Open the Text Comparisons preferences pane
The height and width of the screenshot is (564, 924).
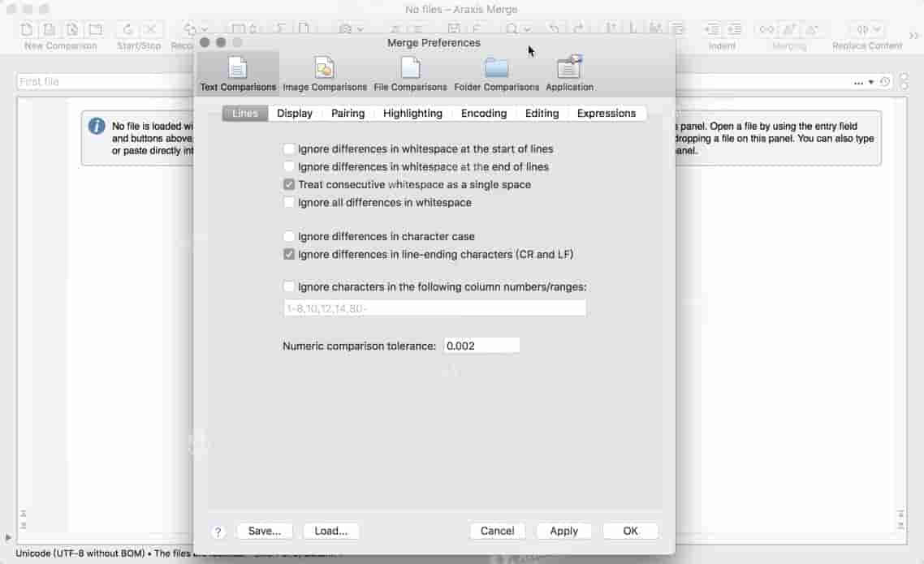(238, 74)
